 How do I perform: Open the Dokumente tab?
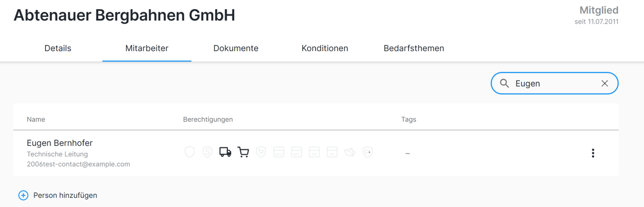click(x=236, y=48)
